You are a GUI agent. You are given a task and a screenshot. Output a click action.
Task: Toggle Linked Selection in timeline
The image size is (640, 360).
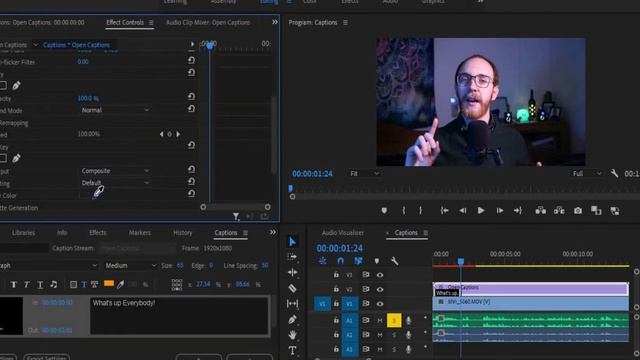[358, 261]
